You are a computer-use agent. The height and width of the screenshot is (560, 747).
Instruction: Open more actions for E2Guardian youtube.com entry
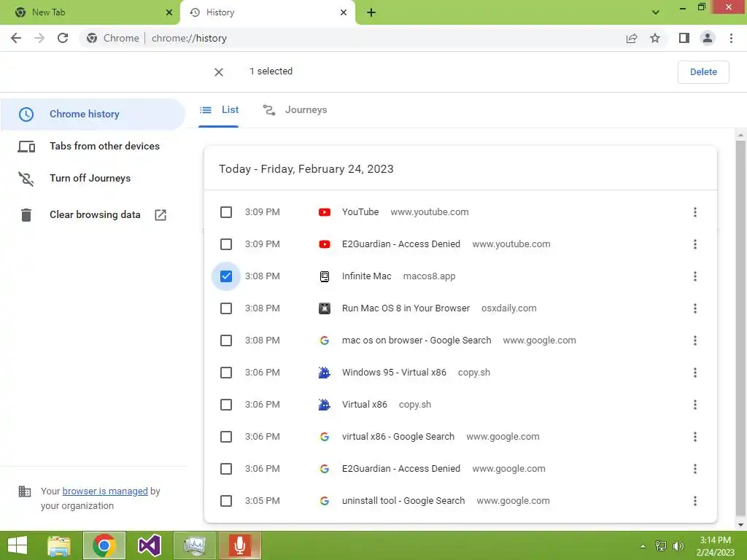coord(695,244)
